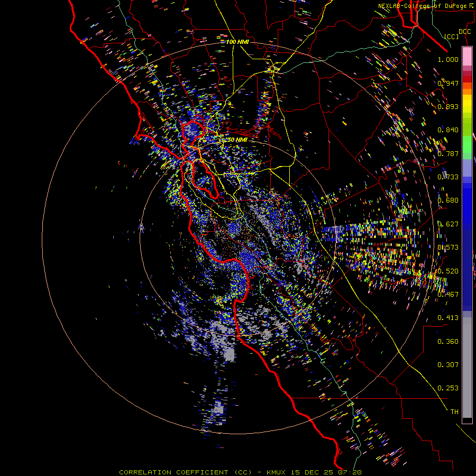Click the 100 NMI range ring label
The image size is (476, 476).
(x=237, y=42)
